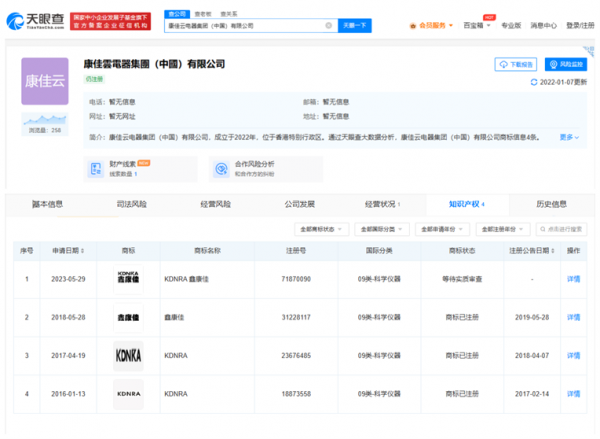600x439 pixels.
Task: Switch to 查公司 search tab
Action: click(177, 14)
